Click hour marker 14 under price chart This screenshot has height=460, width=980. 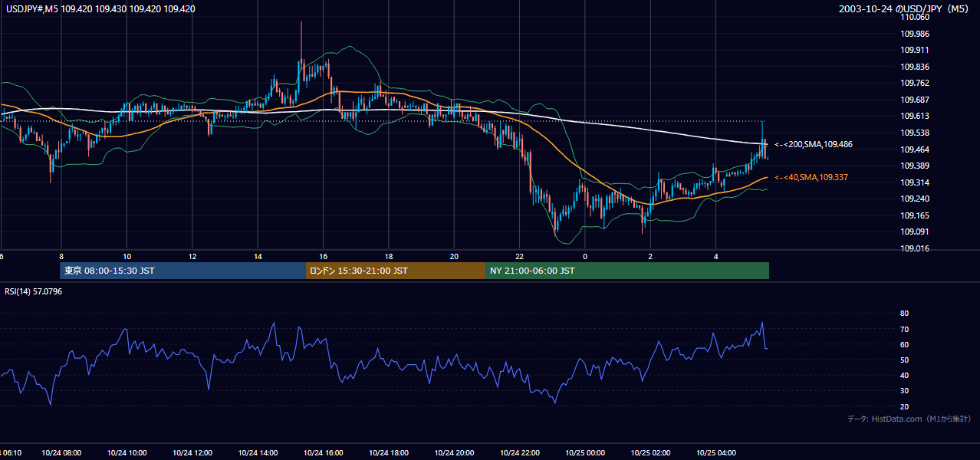pyautogui.click(x=258, y=256)
